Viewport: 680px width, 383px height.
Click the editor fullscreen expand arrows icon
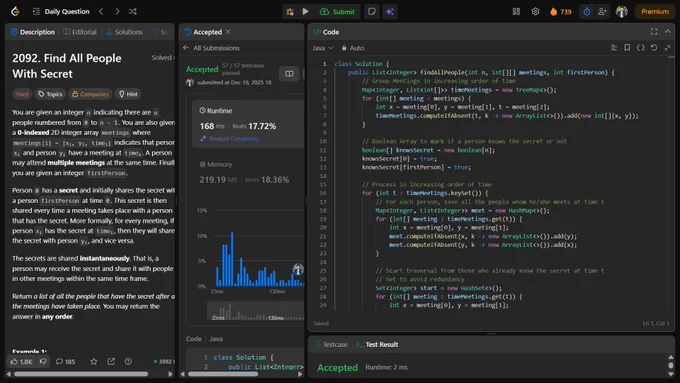667,48
